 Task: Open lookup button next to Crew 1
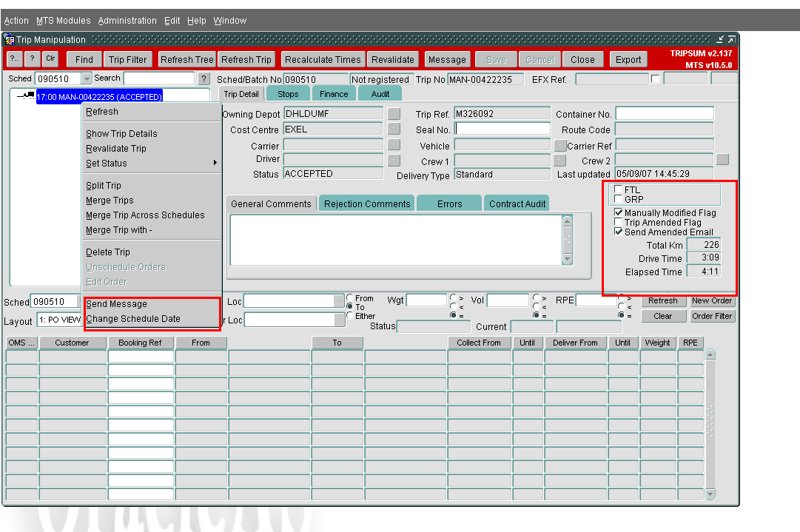[559, 161]
